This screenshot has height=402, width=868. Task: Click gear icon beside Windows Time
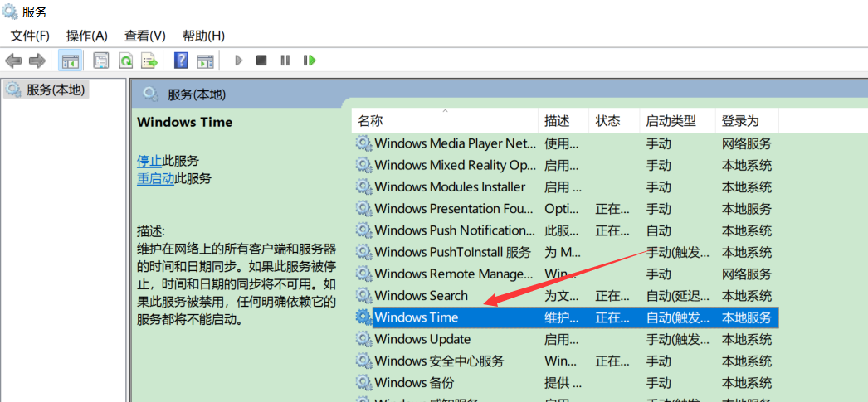click(363, 317)
